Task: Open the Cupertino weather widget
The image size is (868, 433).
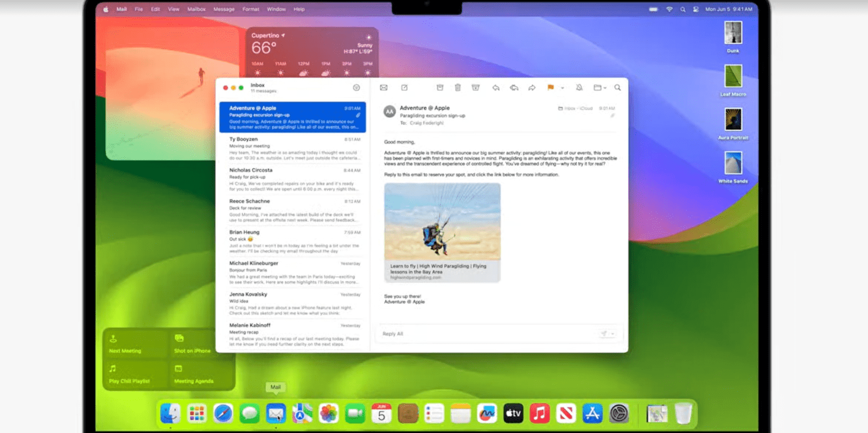Action: (312, 53)
